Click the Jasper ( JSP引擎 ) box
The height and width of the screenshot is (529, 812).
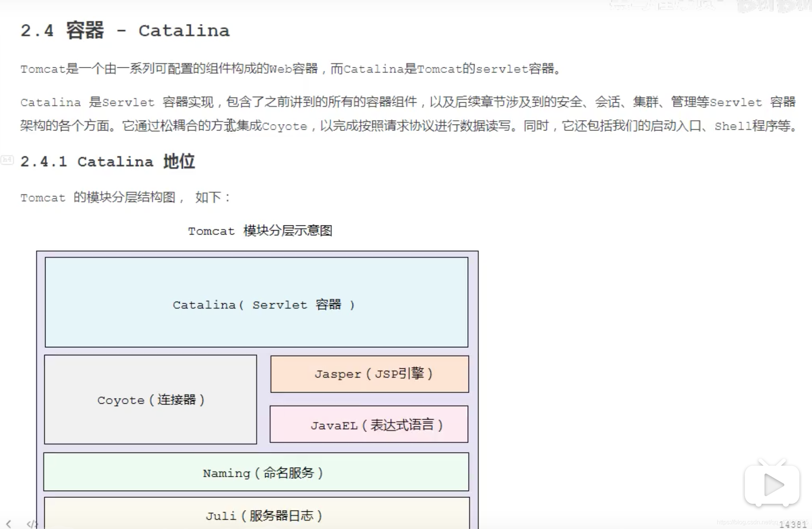point(370,374)
